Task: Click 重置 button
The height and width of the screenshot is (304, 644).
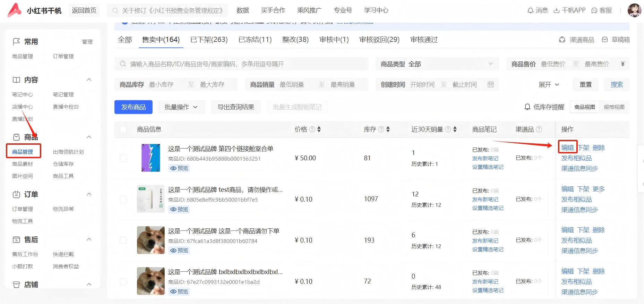Action: tap(586, 84)
